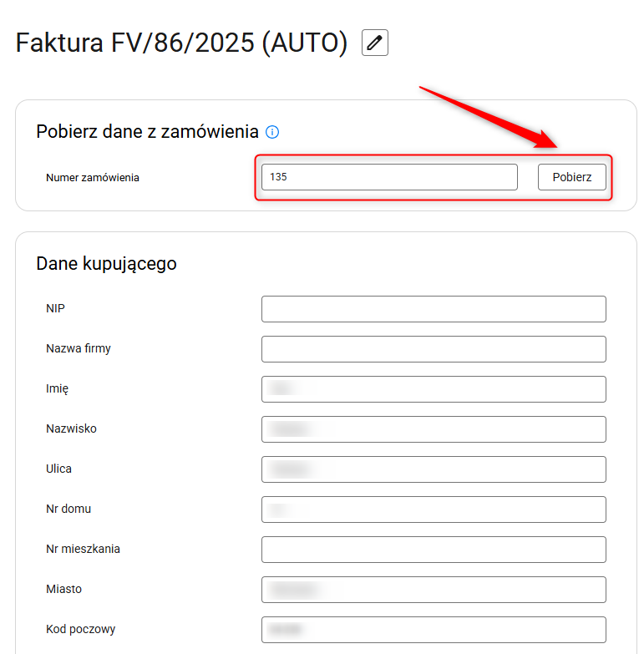644x654 pixels.
Task: Click the empty Nr mieszkania input box
Action: [x=433, y=550]
